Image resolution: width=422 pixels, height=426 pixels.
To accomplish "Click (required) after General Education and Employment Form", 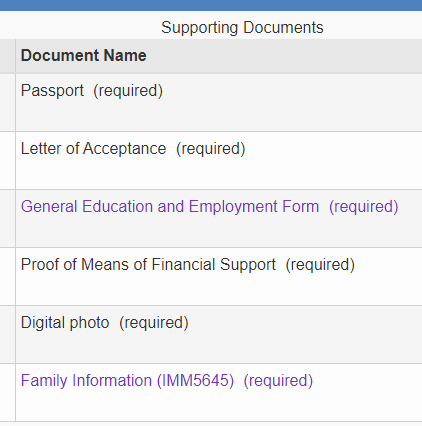I will tap(364, 207).
